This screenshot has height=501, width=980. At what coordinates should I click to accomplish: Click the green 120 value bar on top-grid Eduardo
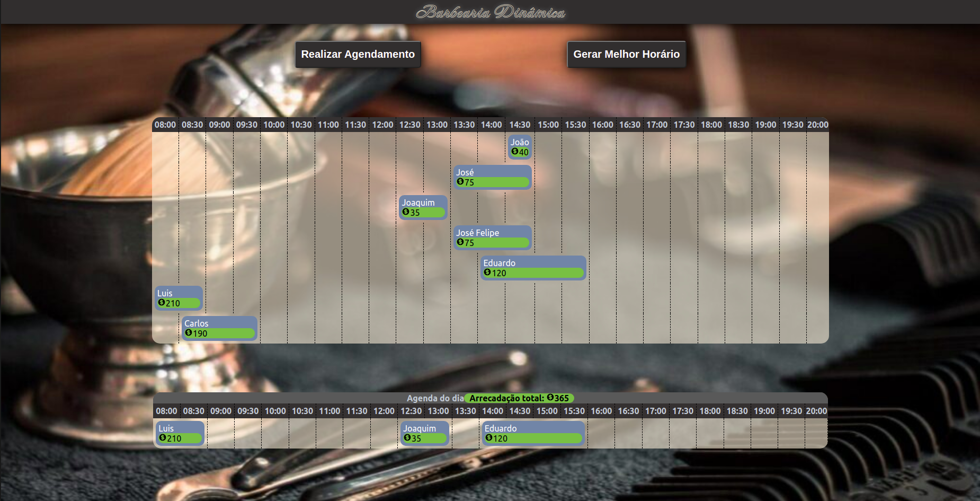[533, 273]
